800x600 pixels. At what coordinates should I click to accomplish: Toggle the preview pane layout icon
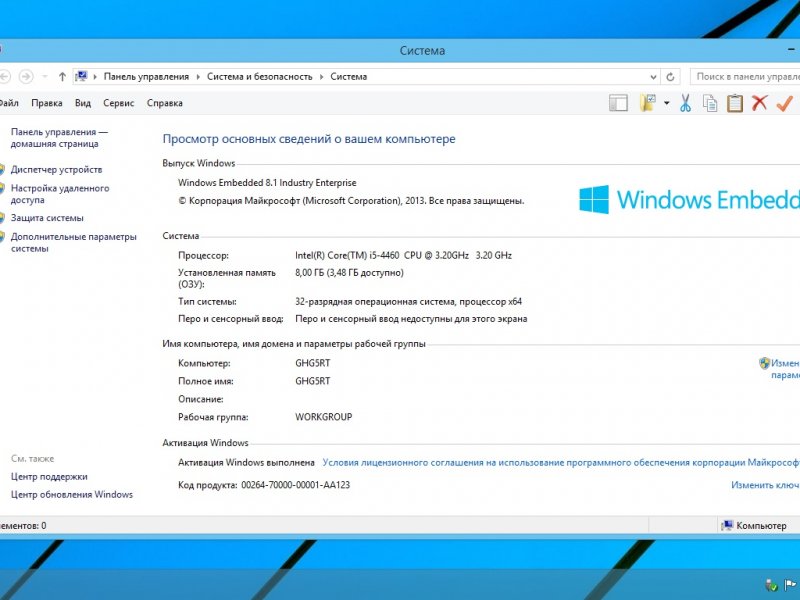point(618,103)
